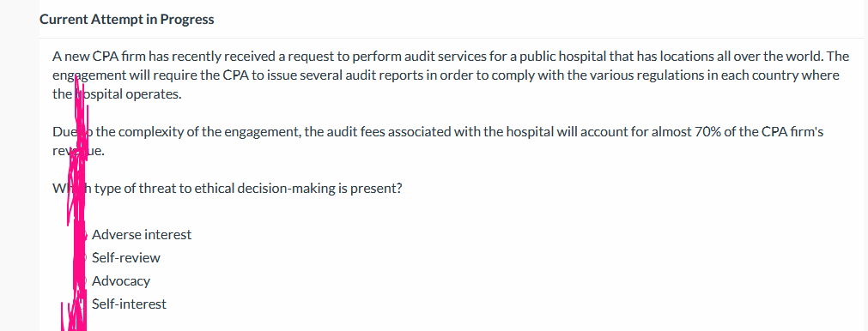
Task: Click the question "Which type of threat" sentence
Action: tap(227, 189)
